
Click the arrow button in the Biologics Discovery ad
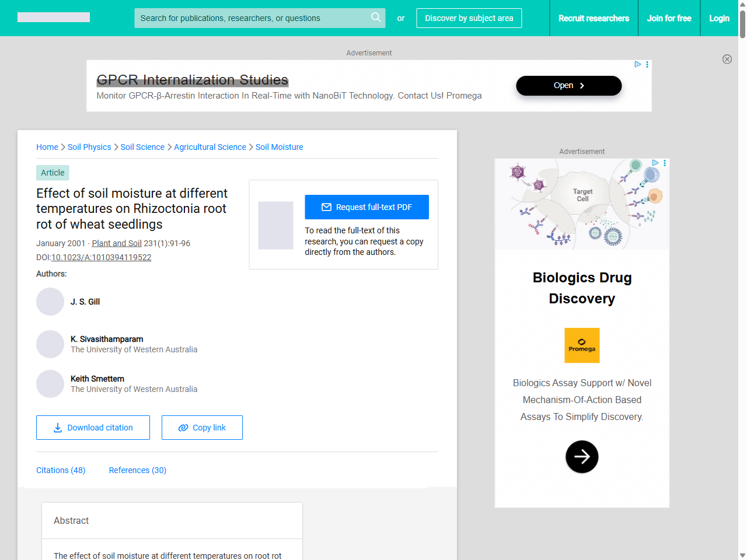(582, 457)
